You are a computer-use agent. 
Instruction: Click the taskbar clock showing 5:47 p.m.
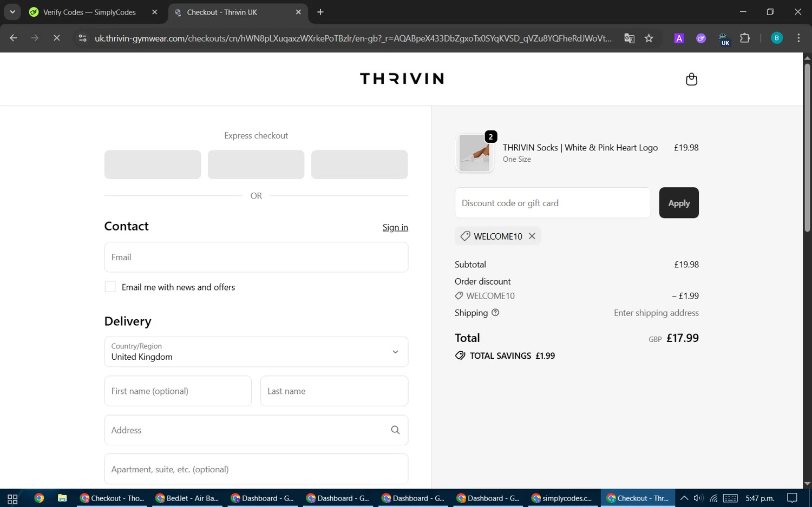760,498
